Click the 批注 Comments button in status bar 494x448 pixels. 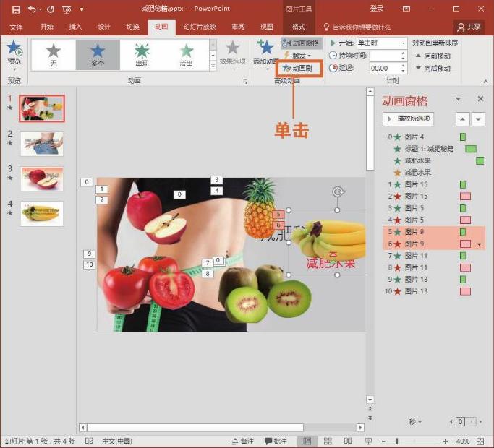[x=276, y=441]
